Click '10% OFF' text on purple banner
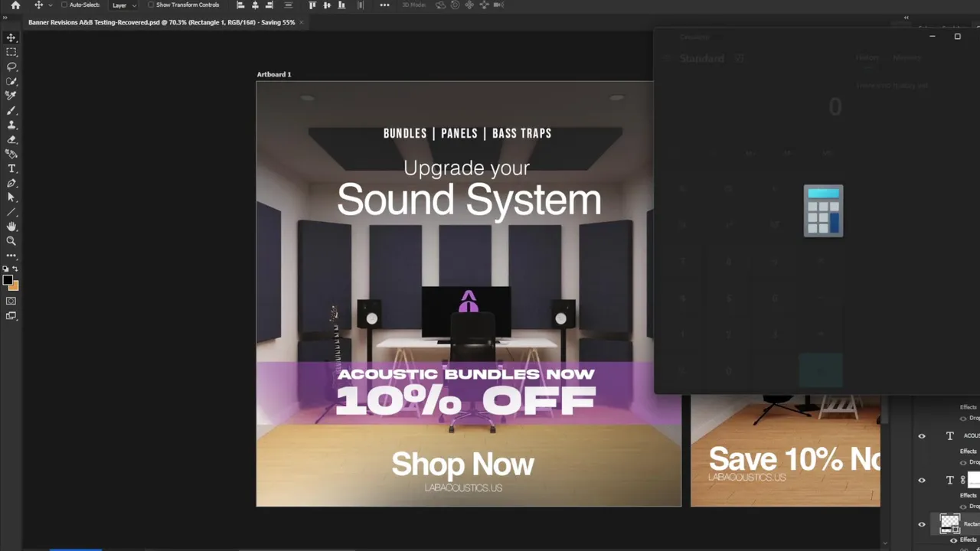980x551 pixels. (x=465, y=400)
